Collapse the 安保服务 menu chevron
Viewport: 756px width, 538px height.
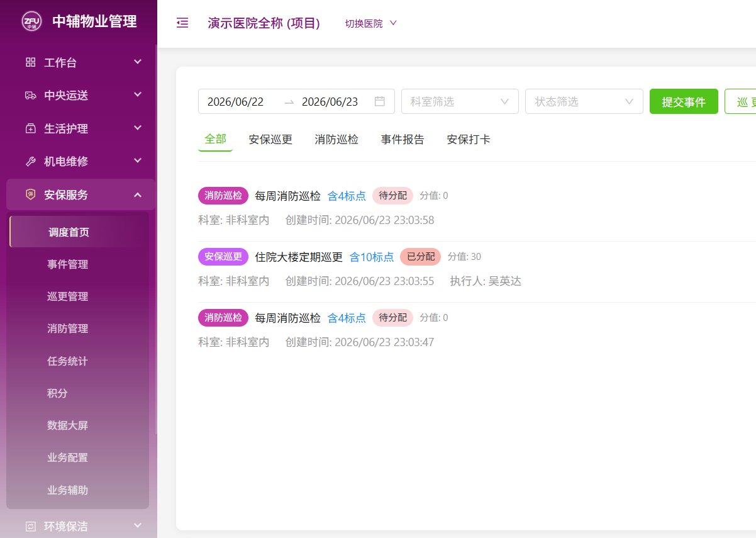click(138, 195)
